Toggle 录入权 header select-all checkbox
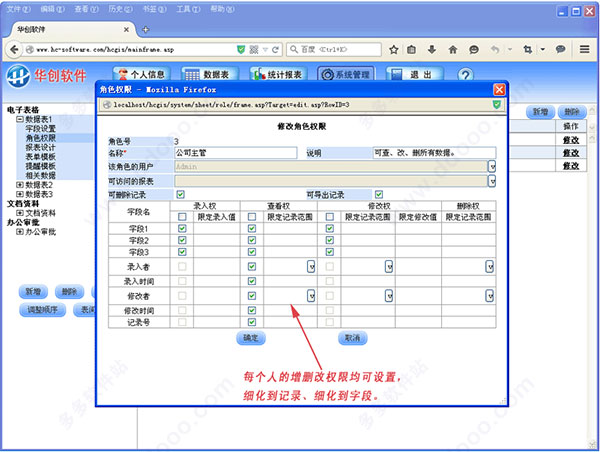The image size is (600, 452). [x=182, y=217]
